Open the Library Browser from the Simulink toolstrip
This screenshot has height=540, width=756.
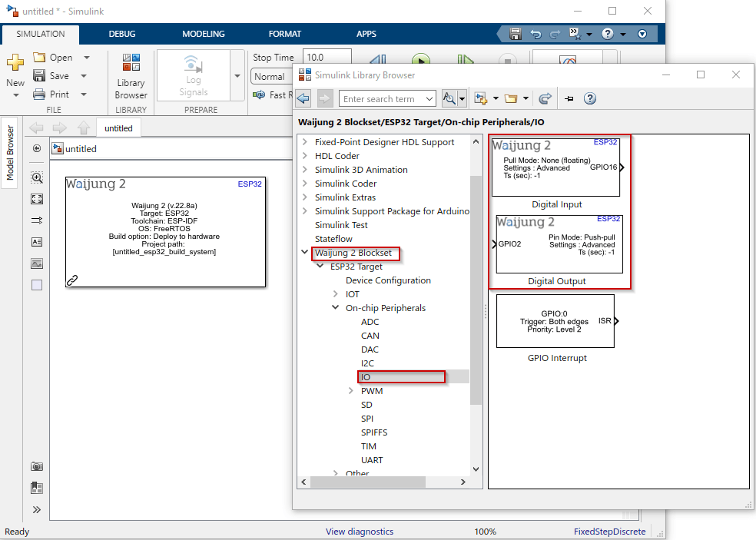click(x=131, y=76)
